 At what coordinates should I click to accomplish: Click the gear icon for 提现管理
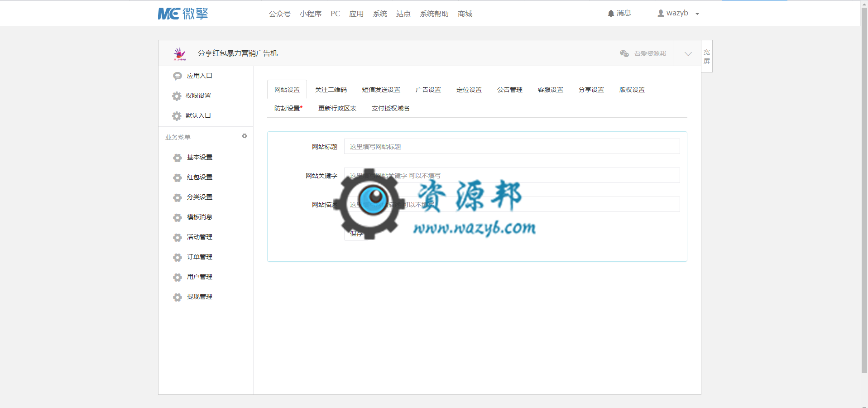[x=177, y=297]
